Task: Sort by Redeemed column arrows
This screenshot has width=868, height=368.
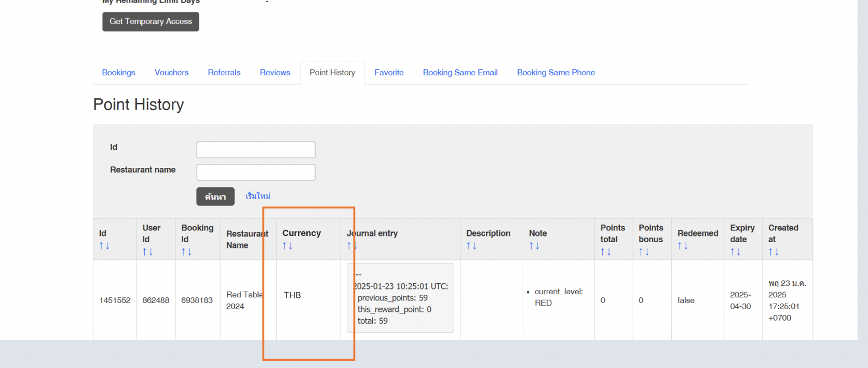Action: click(x=683, y=246)
